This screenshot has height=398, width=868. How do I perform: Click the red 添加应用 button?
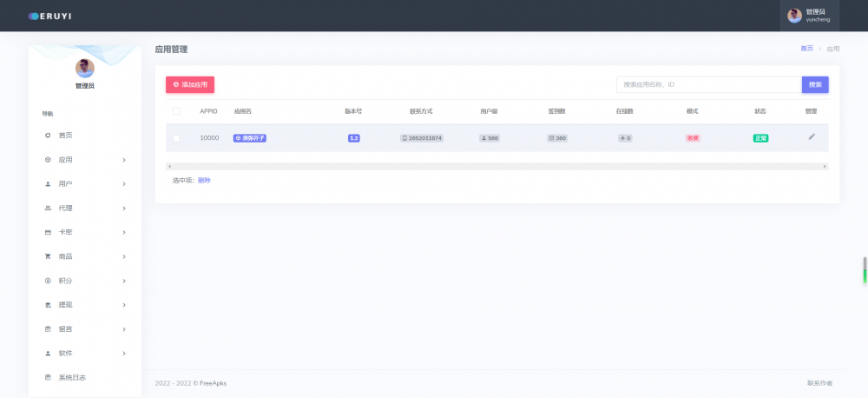click(190, 85)
